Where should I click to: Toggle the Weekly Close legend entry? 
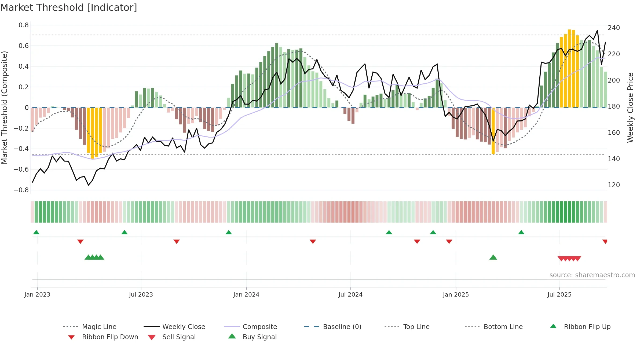(x=174, y=327)
